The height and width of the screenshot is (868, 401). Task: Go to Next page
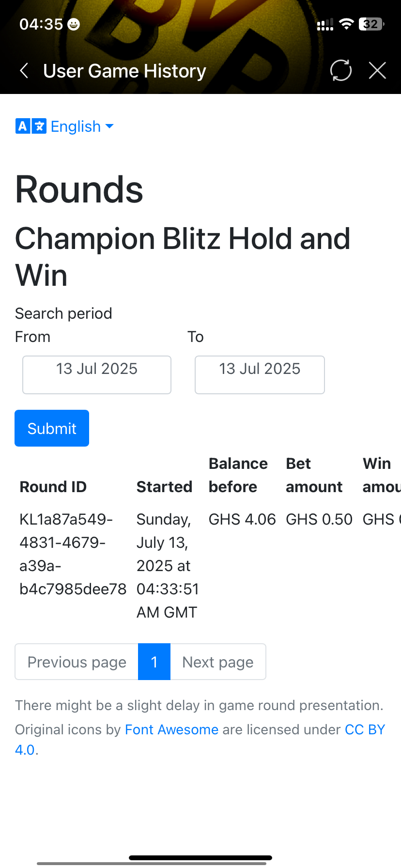tap(218, 662)
